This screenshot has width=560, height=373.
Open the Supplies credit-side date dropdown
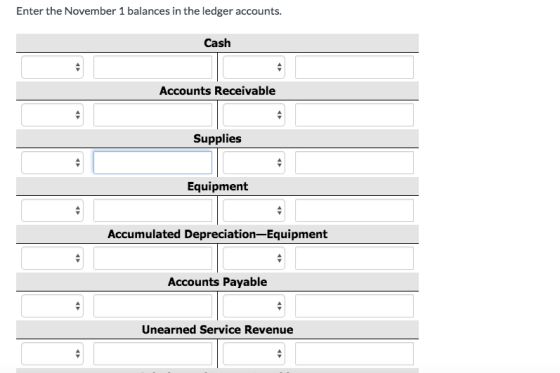pos(254,163)
